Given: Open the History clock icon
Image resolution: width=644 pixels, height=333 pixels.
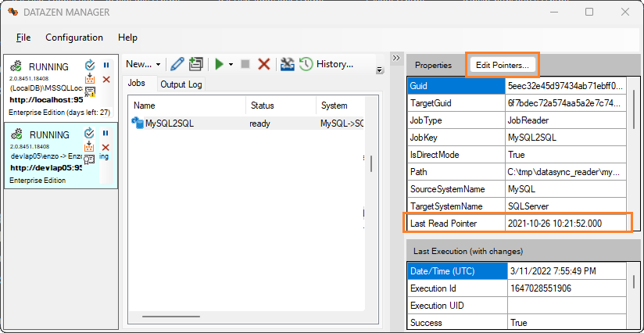Looking at the screenshot, I should click(306, 64).
